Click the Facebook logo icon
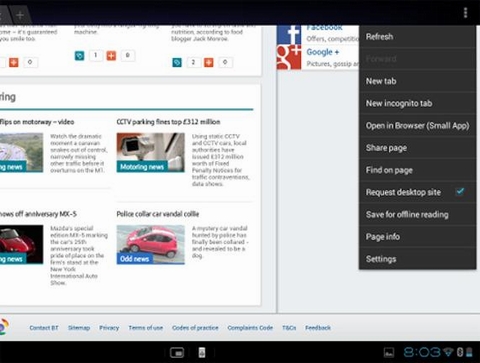Viewport: 480px width, 363px height. click(x=289, y=35)
